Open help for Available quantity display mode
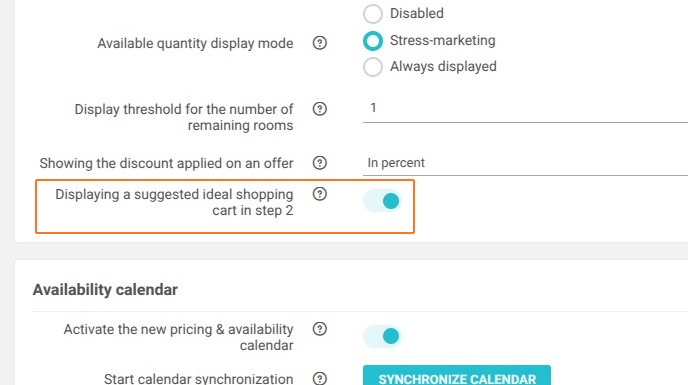688x385 pixels. click(319, 43)
